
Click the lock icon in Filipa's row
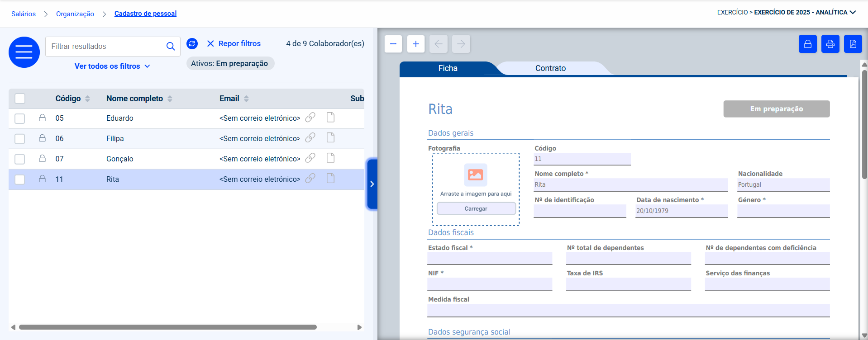42,138
